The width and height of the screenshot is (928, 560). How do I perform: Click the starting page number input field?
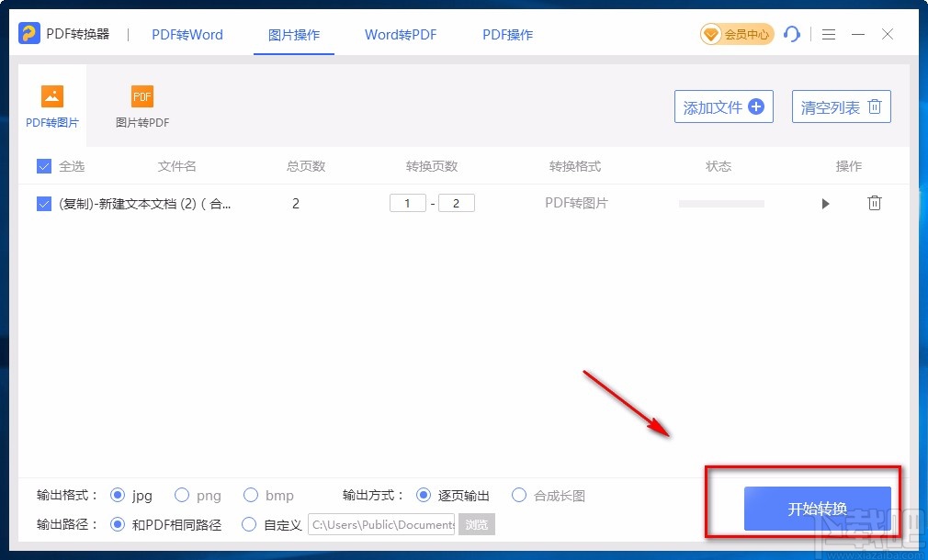tap(407, 203)
